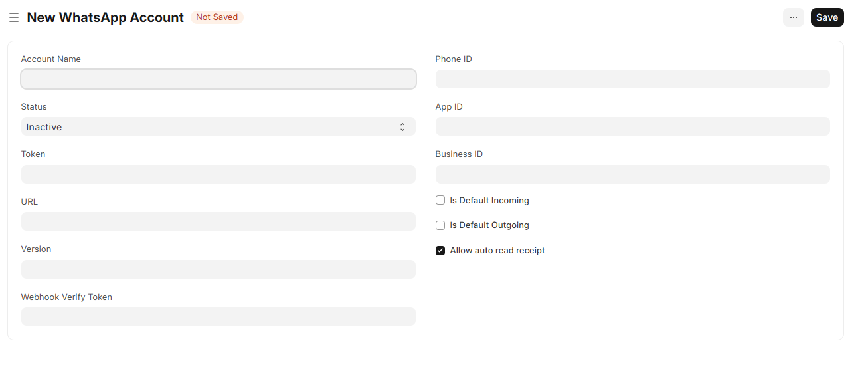Open the Status dropdown showing Inactive
The image size is (868, 371).
coord(218,126)
